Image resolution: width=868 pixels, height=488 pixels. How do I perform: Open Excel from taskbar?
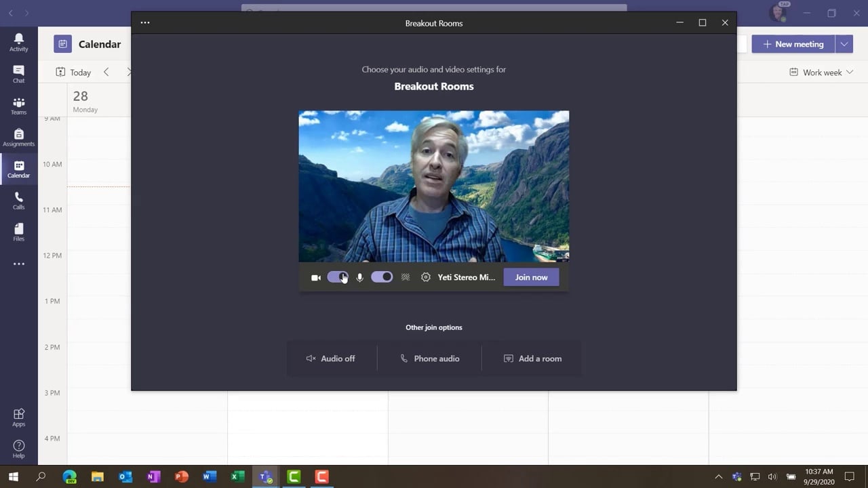237,476
